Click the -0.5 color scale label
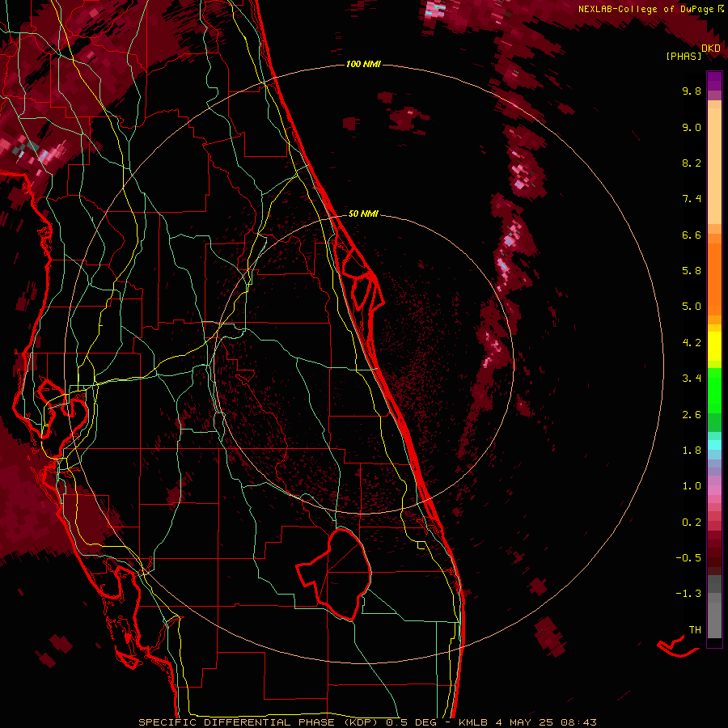This screenshot has height=728, width=728. click(688, 558)
